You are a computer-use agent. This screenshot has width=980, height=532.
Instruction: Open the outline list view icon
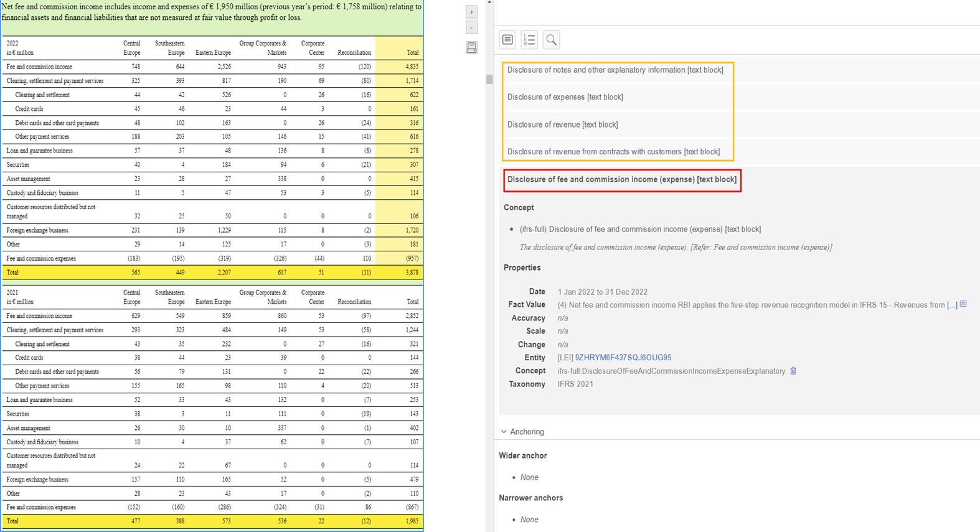point(529,40)
